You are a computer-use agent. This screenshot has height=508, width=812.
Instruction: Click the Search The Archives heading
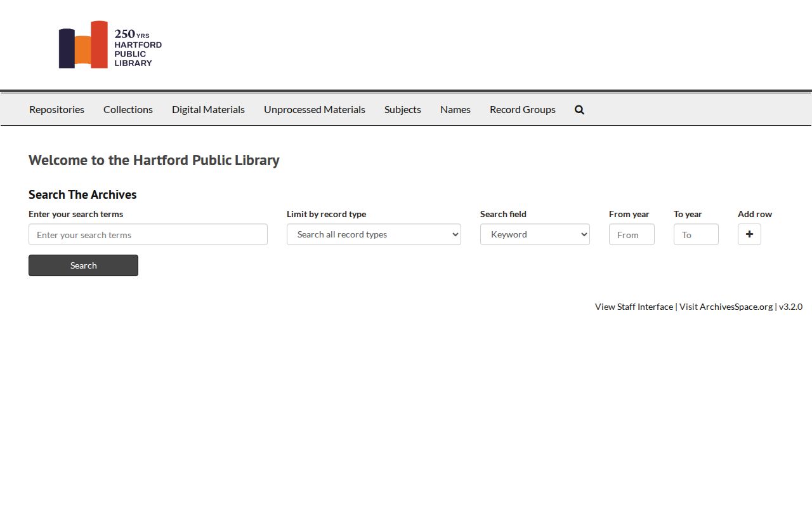click(82, 194)
